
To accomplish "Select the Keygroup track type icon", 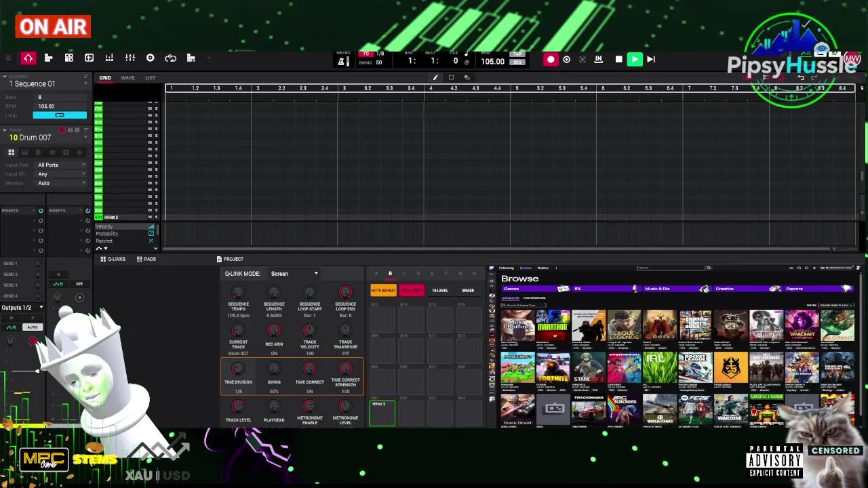I will (x=24, y=152).
